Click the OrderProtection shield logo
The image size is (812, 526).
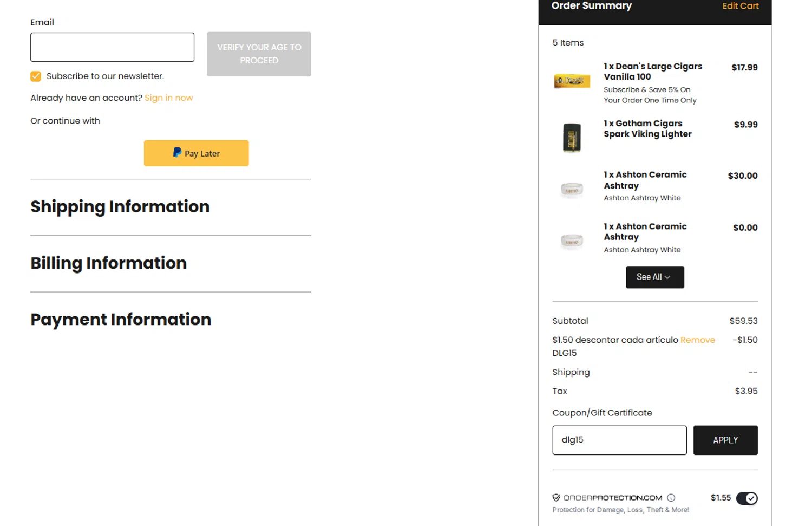click(556, 498)
